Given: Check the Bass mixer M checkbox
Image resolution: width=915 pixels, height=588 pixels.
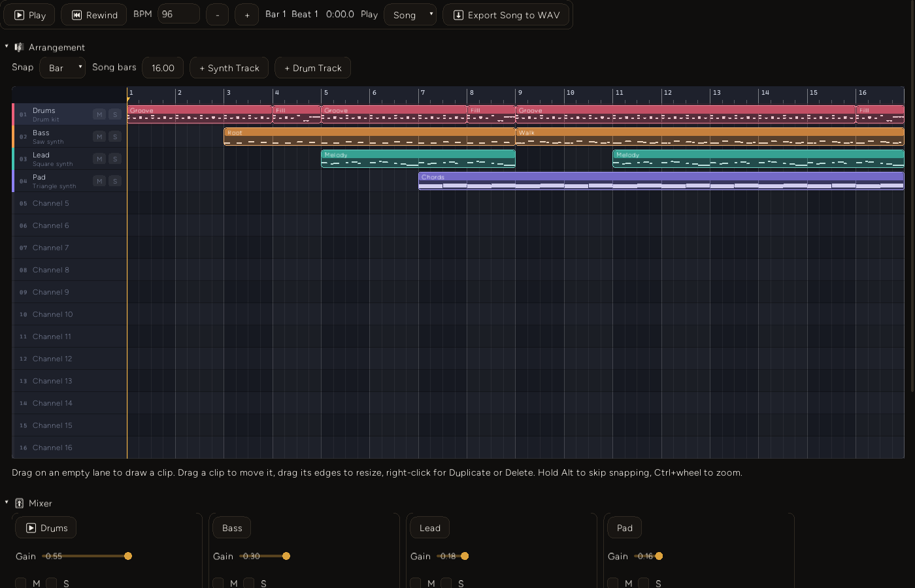Looking at the screenshot, I should (x=218, y=583).
